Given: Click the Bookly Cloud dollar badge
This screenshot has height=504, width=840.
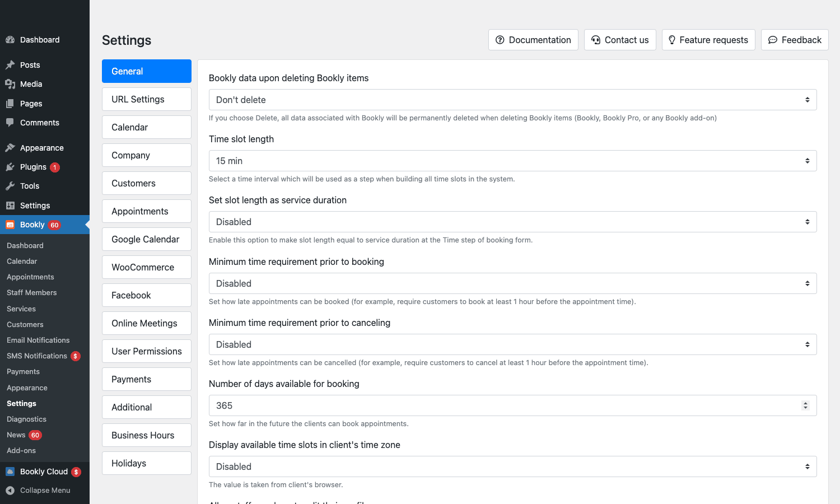Looking at the screenshot, I should (76, 472).
